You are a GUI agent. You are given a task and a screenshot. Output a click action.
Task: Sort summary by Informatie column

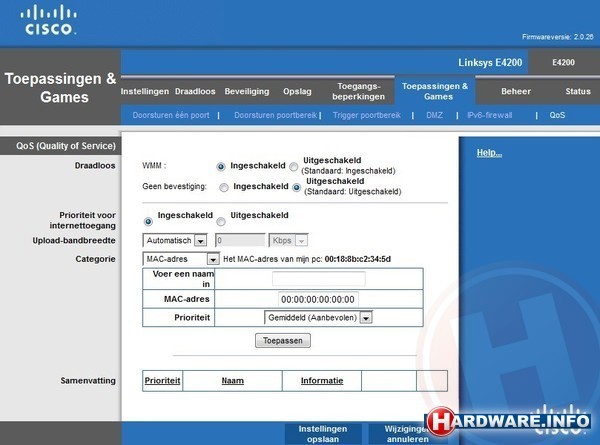click(x=322, y=381)
